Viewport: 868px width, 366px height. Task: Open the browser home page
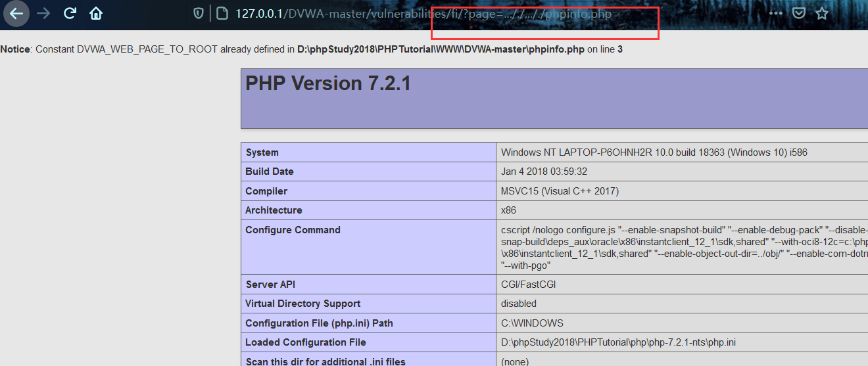tap(96, 13)
